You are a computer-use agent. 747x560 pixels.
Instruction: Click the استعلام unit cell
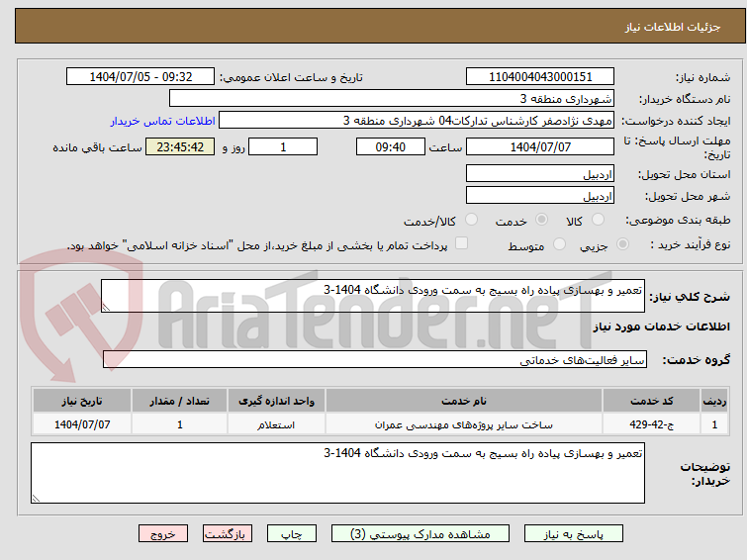click(277, 424)
